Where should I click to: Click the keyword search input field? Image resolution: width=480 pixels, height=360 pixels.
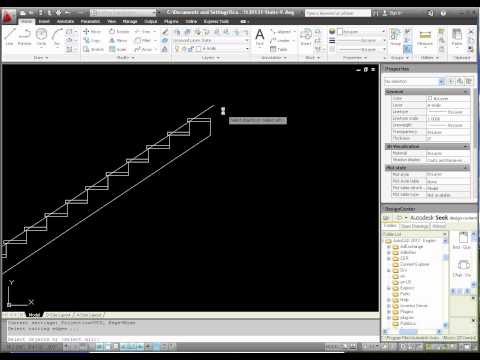tap(338, 13)
